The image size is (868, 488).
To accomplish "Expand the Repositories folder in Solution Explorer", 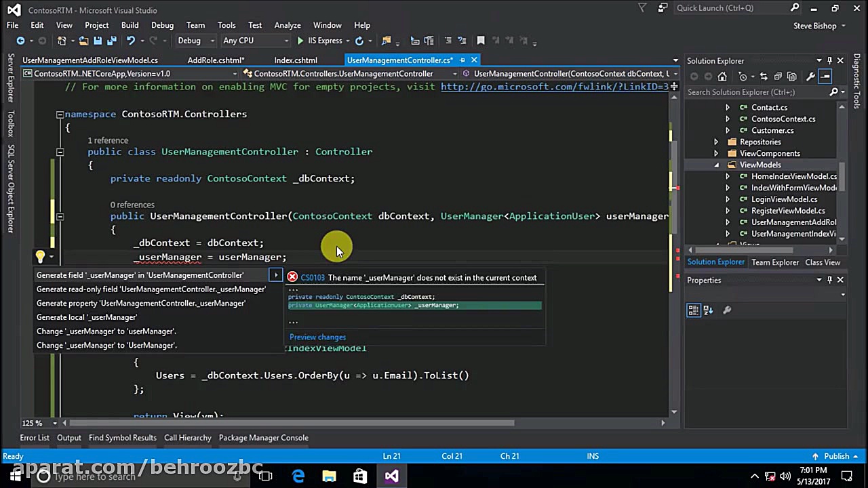I will point(717,142).
